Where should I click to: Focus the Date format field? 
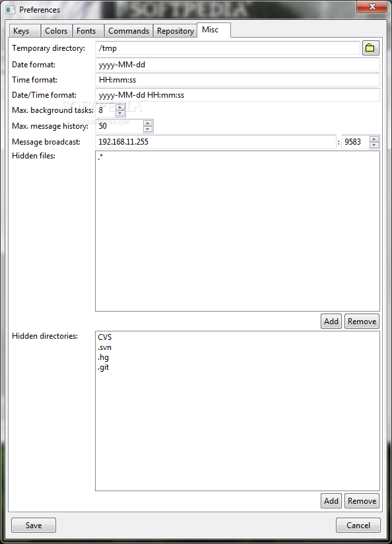tap(238, 65)
